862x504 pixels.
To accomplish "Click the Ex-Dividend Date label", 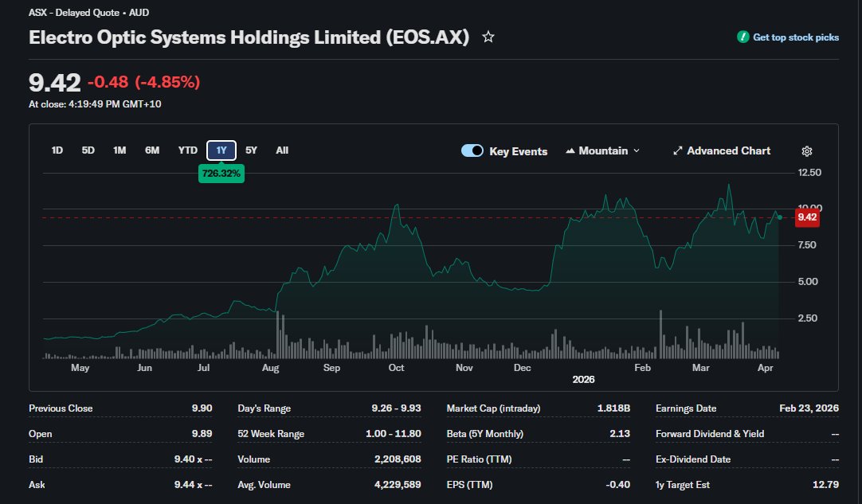I will tap(692, 459).
